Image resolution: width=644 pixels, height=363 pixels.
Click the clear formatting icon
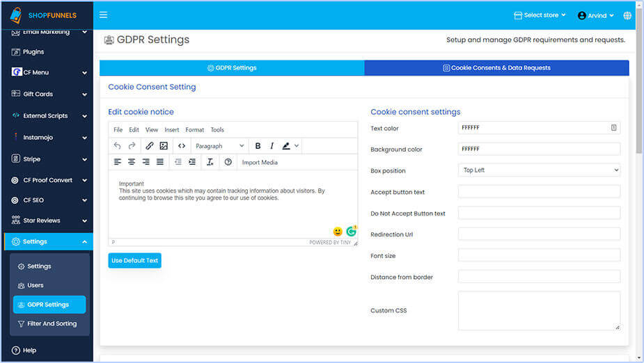click(210, 162)
